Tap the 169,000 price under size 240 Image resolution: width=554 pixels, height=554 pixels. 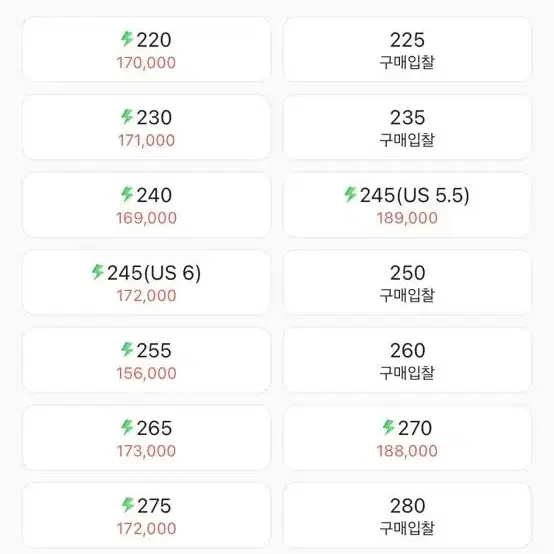[147, 218]
